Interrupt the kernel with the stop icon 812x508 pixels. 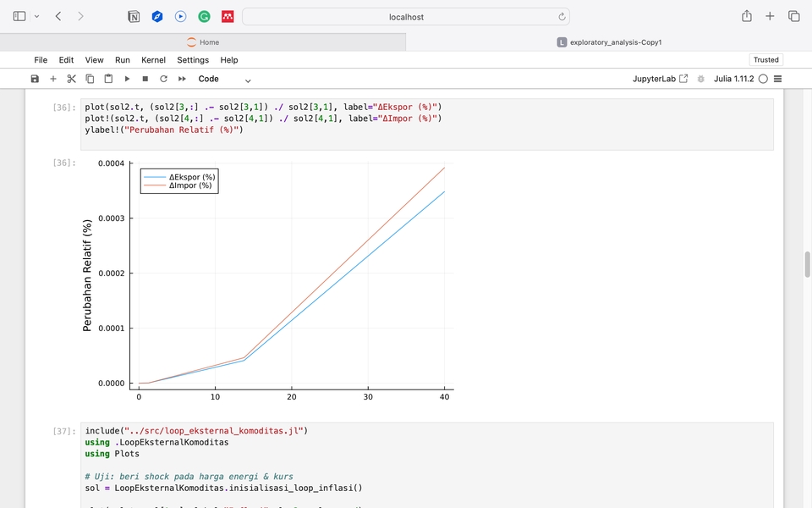tap(145, 79)
